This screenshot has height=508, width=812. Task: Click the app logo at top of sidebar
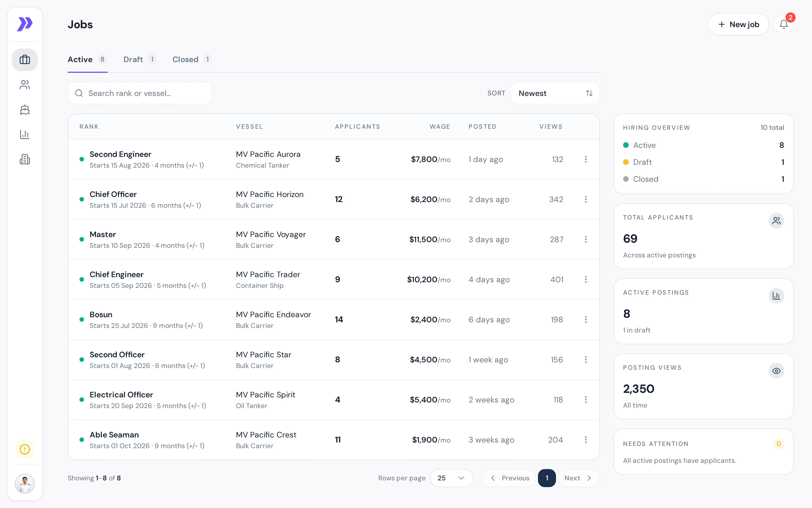(25, 24)
